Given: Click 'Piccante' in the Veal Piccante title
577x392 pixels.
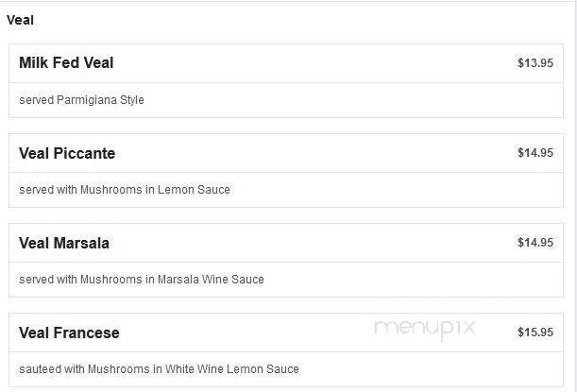Looking at the screenshot, I should click(84, 153).
